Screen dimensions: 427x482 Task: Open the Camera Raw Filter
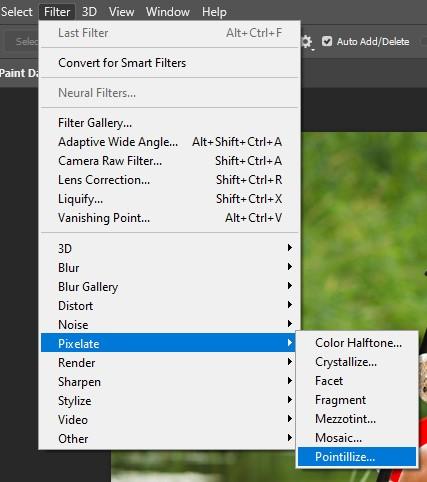tap(169, 161)
